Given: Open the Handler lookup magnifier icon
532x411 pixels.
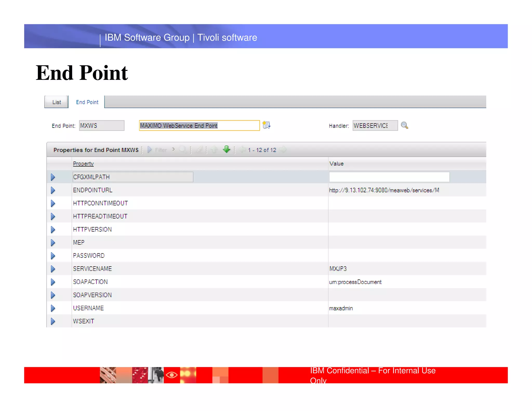Looking at the screenshot, I should [x=404, y=125].
